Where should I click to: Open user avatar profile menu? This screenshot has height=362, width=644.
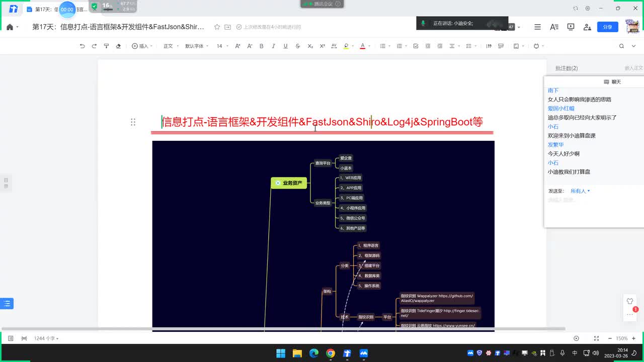coord(632,26)
